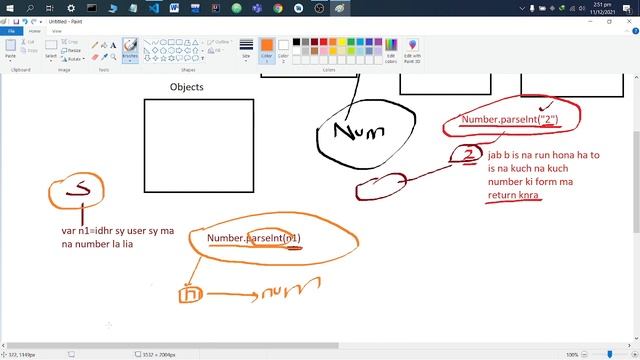640x360 pixels.
Task: Expand the Shapes gallery more arrow
Action: 202,58
